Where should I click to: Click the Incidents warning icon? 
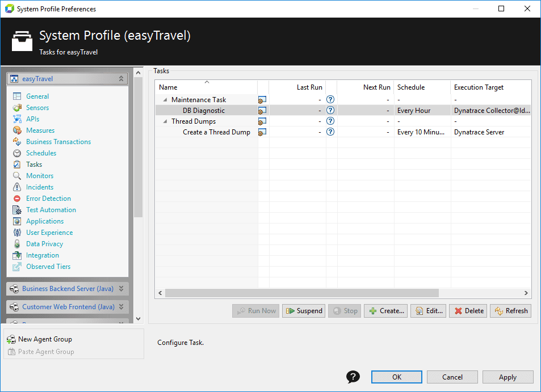17,187
